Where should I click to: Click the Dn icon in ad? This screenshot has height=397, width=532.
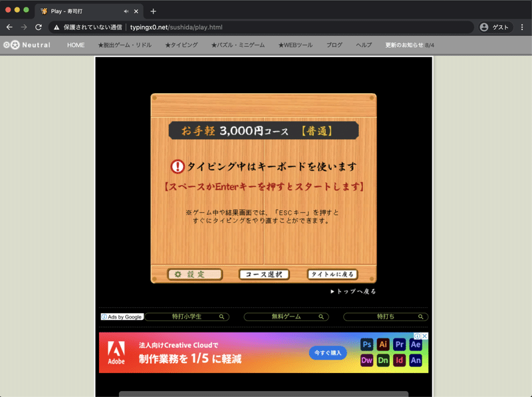coord(383,360)
